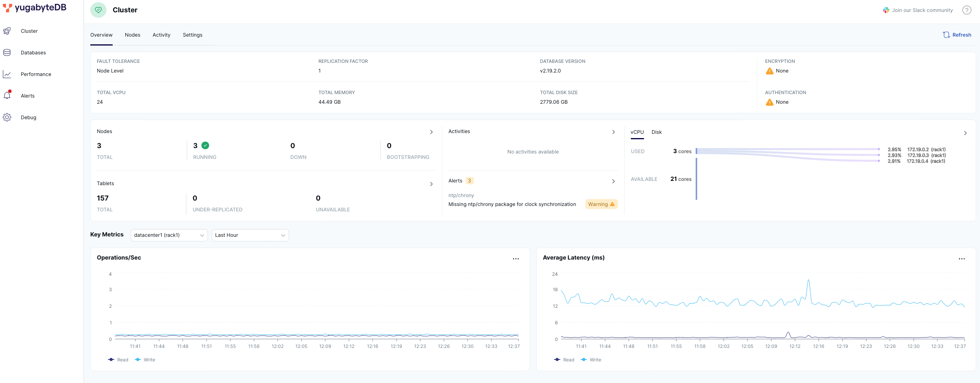
Task: Click the Warning badge on ntp/chrony alert
Action: click(601, 204)
